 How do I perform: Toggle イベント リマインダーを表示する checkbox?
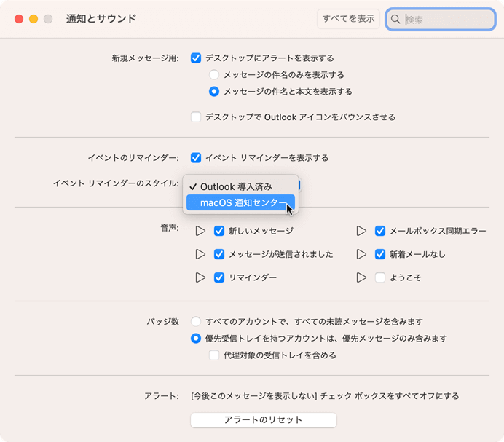point(196,157)
